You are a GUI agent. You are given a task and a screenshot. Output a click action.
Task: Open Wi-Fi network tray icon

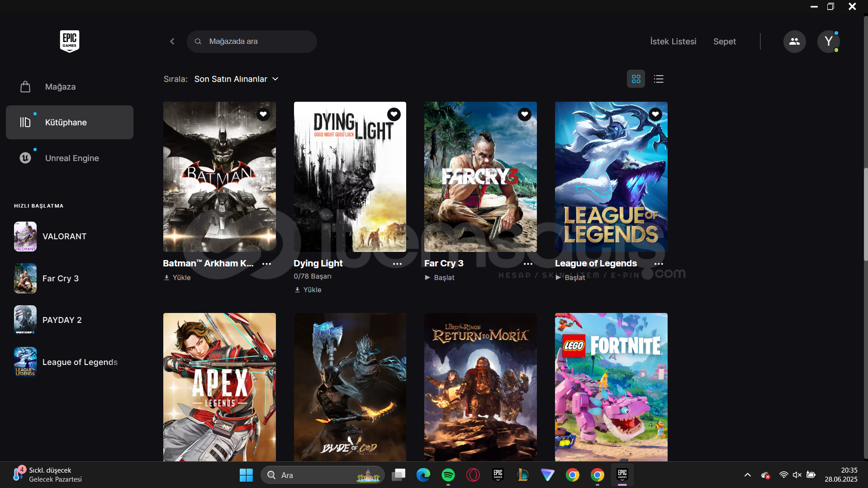click(783, 475)
